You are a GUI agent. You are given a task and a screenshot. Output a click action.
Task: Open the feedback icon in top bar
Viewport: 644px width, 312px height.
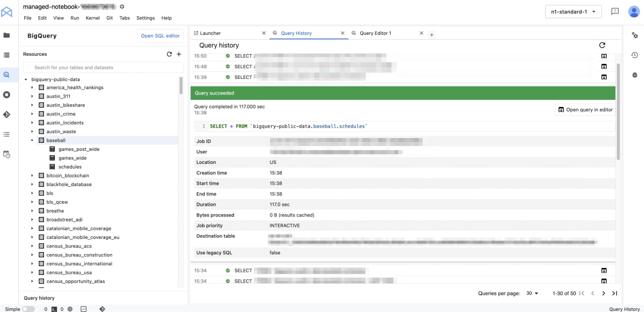point(615,11)
